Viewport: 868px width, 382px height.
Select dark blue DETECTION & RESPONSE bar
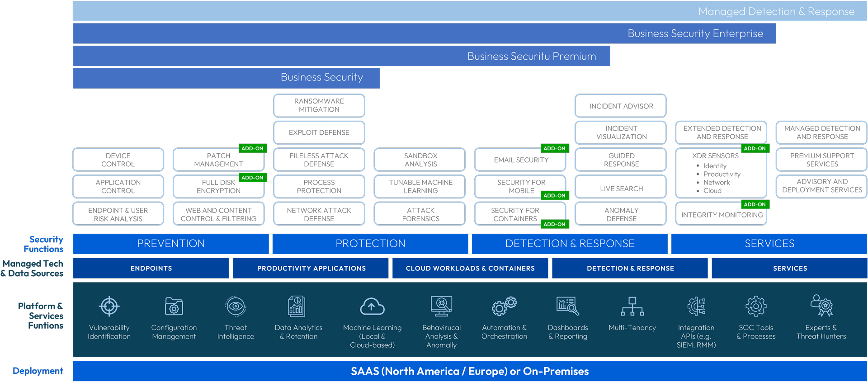[x=630, y=268]
